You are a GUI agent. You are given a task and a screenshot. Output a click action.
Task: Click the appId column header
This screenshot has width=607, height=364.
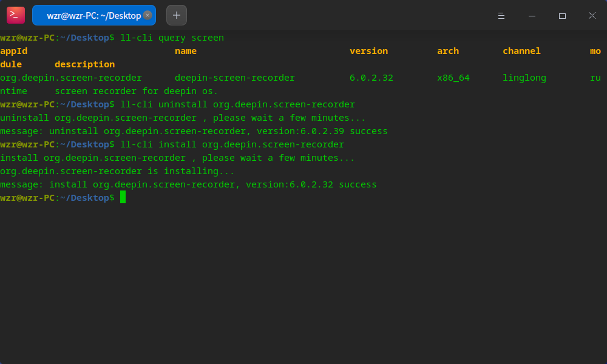(x=13, y=51)
